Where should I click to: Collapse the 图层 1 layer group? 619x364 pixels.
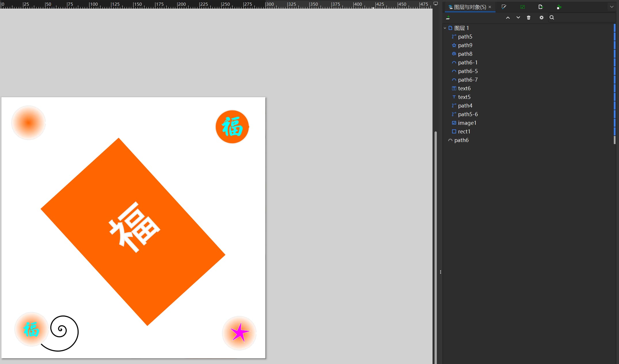coord(445,28)
